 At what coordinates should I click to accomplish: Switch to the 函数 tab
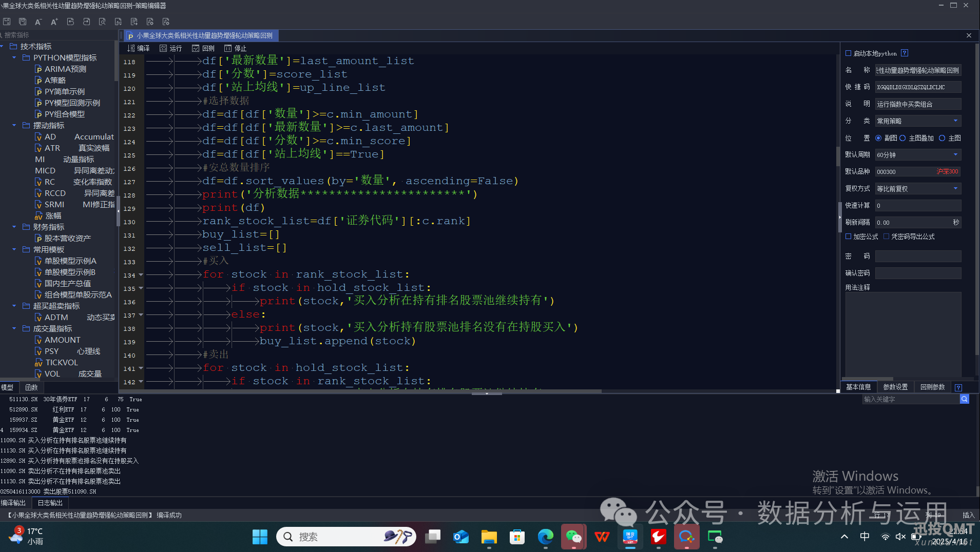(x=31, y=388)
